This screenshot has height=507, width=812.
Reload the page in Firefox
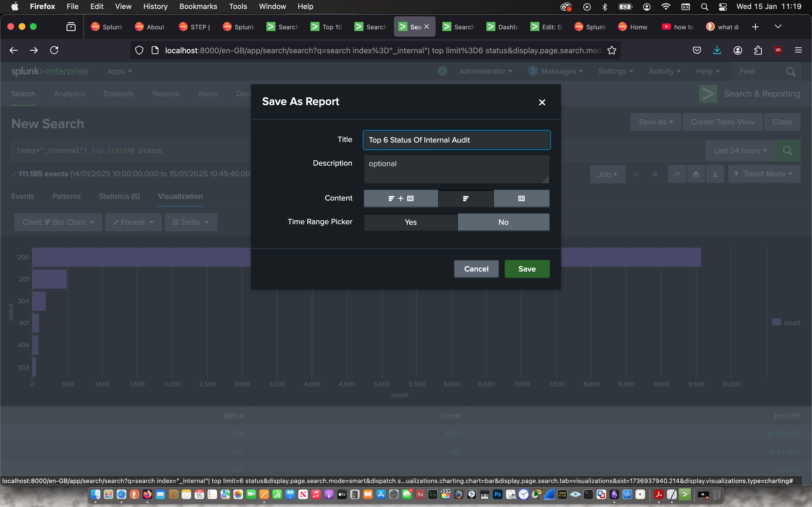54,50
